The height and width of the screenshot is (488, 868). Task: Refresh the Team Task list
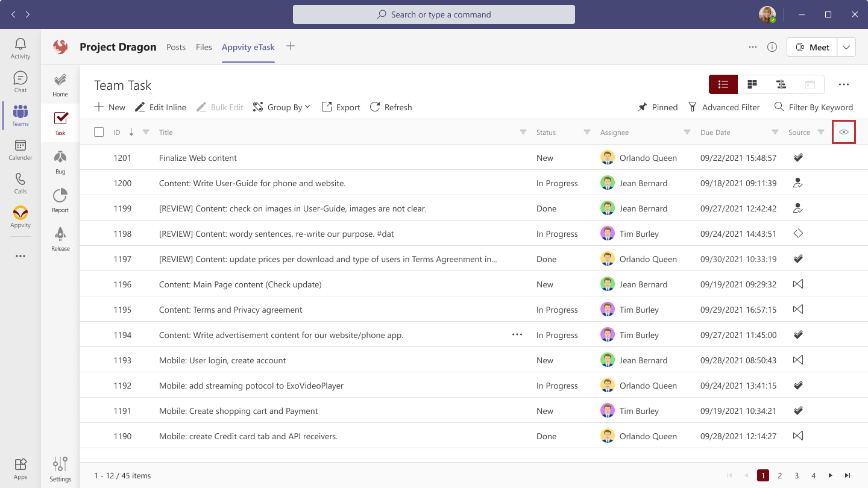391,107
